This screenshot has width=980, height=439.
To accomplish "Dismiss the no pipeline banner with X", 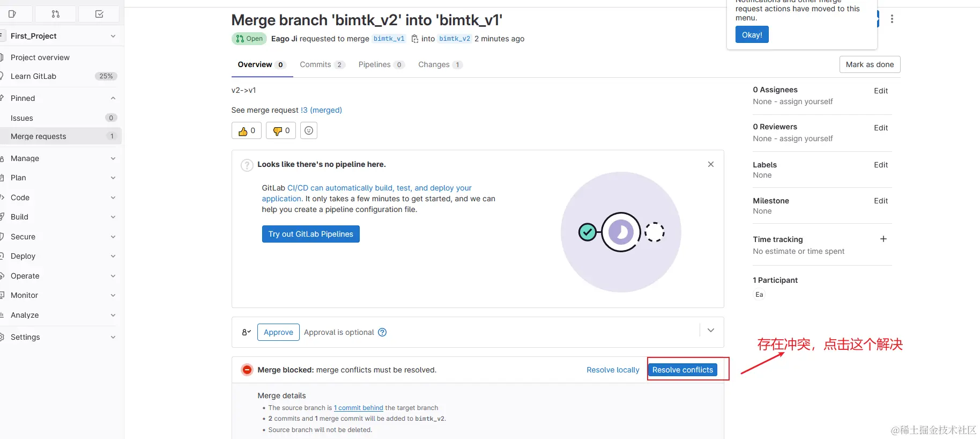I will (711, 164).
